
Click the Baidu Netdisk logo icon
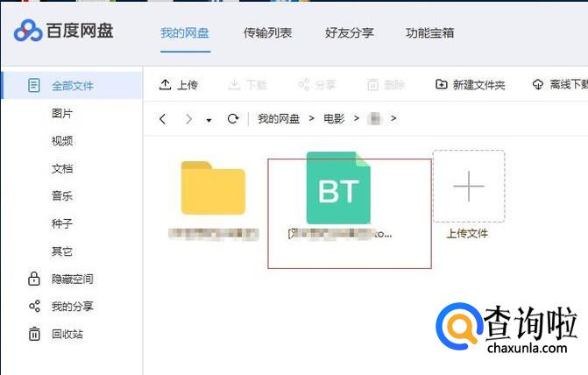pyautogui.click(x=28, y=32)
